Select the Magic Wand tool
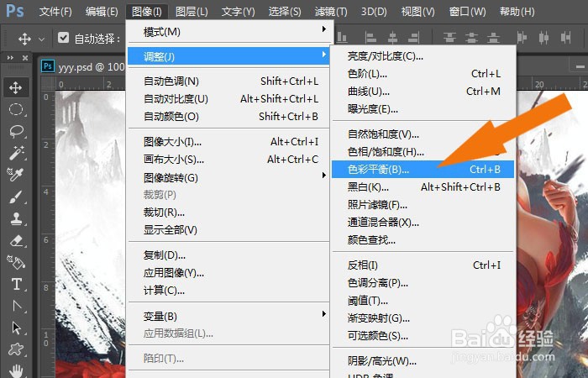 [x=15, y=152]
